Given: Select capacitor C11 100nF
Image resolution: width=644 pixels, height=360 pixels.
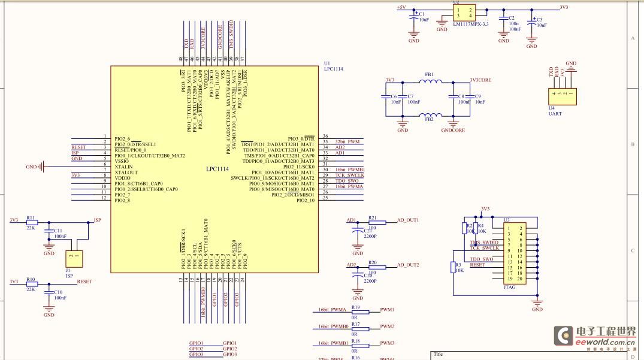Looking at the screenshot, I should pos(49,231).
